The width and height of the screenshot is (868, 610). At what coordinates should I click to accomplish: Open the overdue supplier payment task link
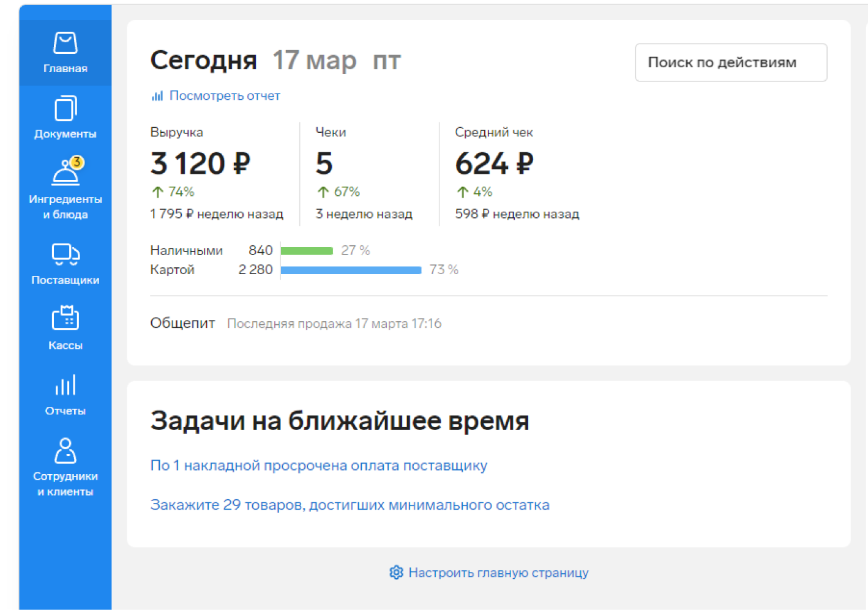319,466
